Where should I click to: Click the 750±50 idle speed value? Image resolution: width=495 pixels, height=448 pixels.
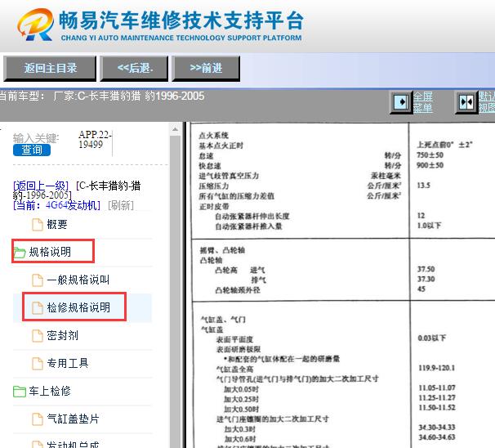coord(430,155)
